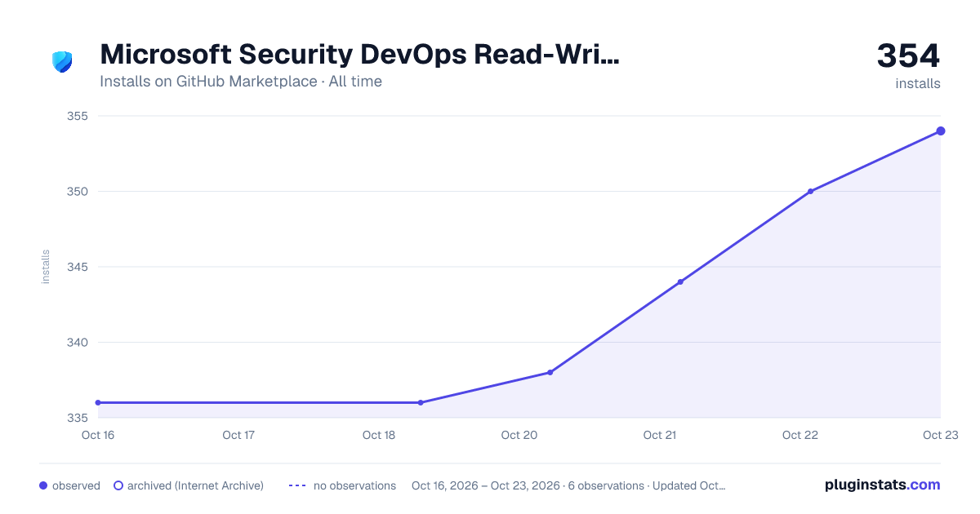Click the dashed 'no observations' legend line
This screenshot has width=980, height=514.
tap(297, 486)
